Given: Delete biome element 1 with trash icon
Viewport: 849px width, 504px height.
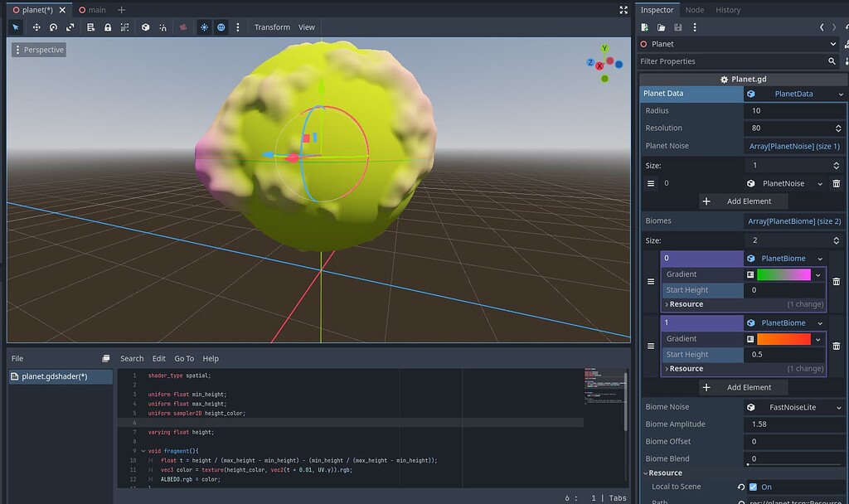Looking at the screenshot, I should click(x=836, y=346).
